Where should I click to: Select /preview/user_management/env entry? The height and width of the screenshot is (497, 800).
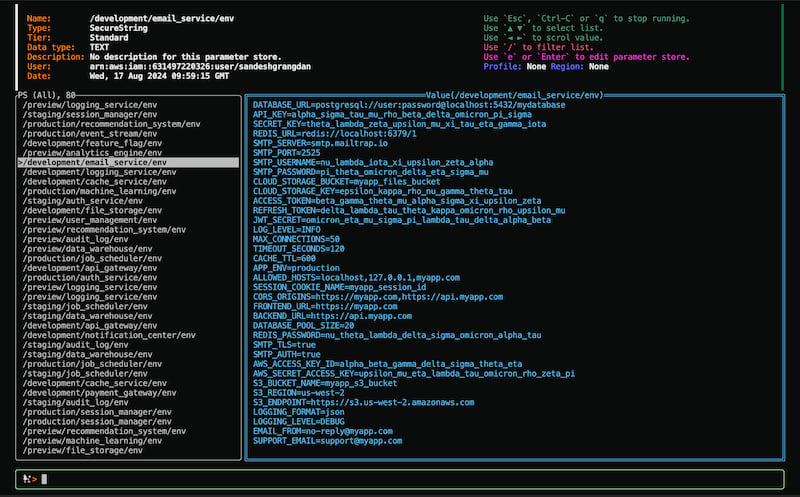pos(90,220)
